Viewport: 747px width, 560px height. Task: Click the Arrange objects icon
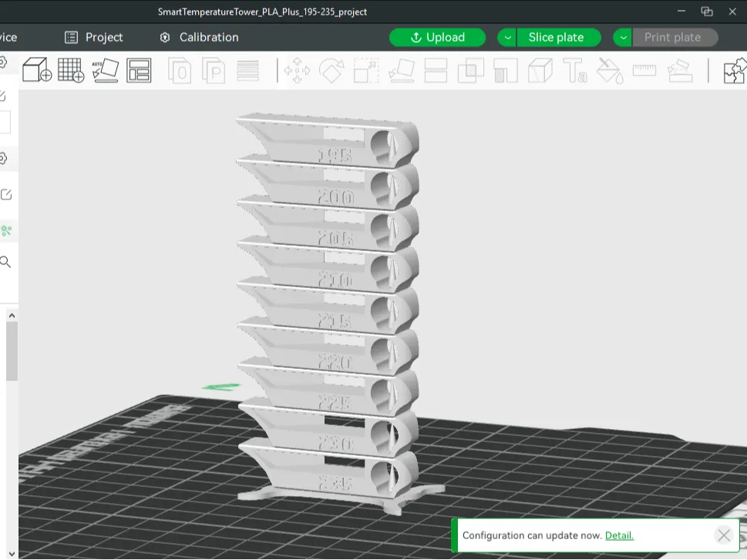coord(140,71)
